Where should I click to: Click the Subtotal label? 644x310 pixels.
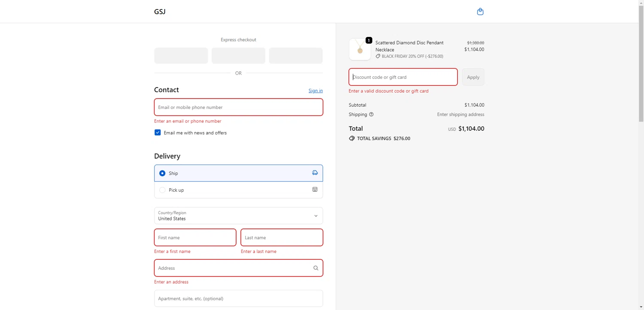point(357,105)
